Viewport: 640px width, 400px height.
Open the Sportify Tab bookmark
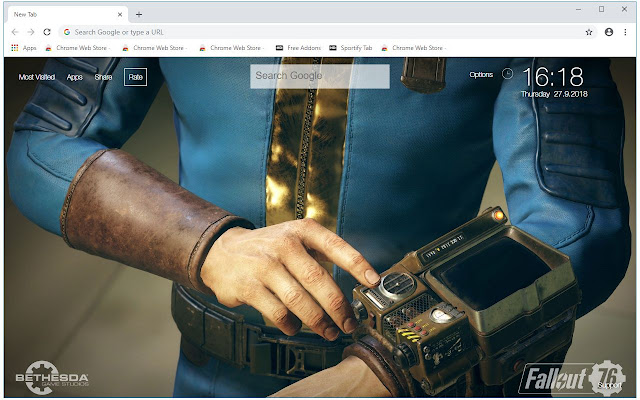click(351, 48)
